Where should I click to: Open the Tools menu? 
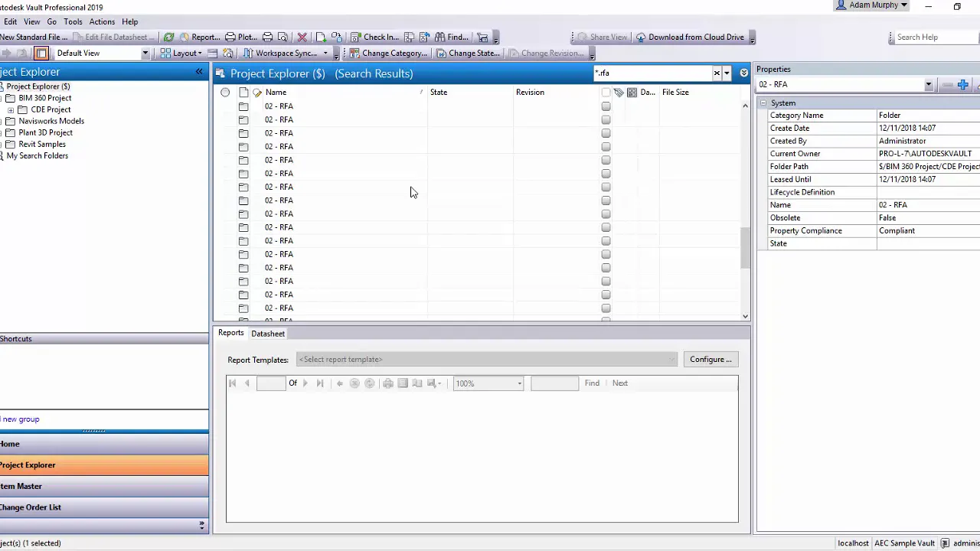[73, 21]
